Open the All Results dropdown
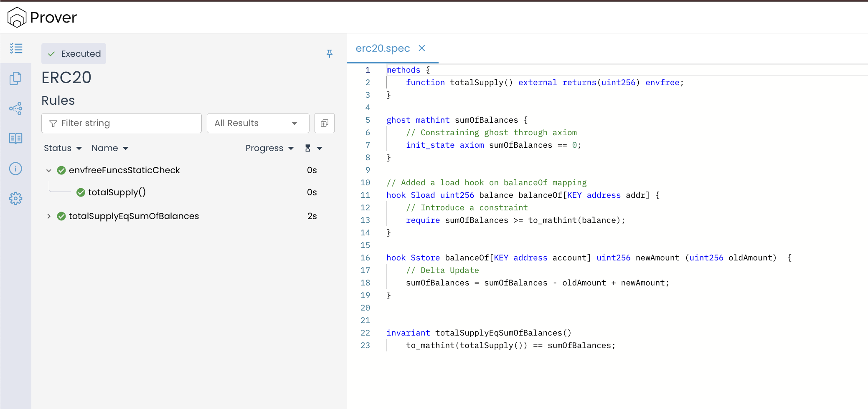Screen dimensions: 868x409 [x=258, y=123]
